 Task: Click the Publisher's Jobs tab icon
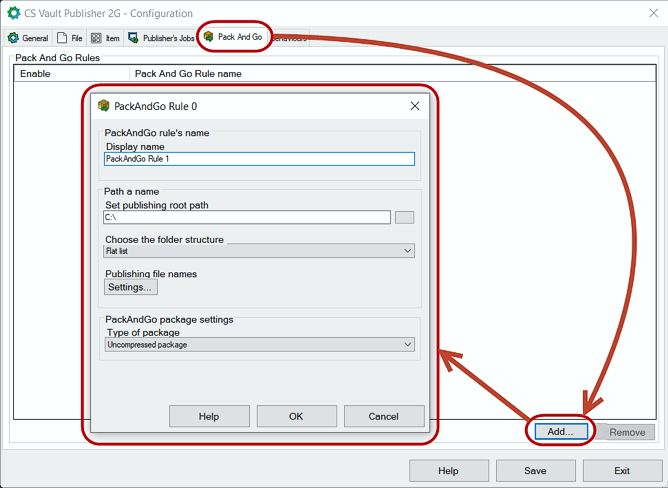pos(133,38)
